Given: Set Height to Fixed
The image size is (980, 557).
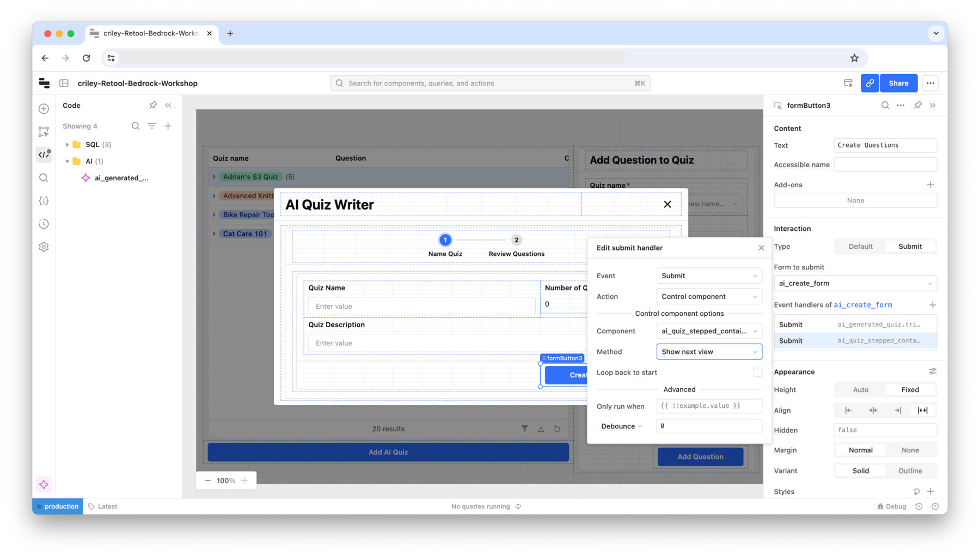Looking at the screenshot, I should 910,390.
